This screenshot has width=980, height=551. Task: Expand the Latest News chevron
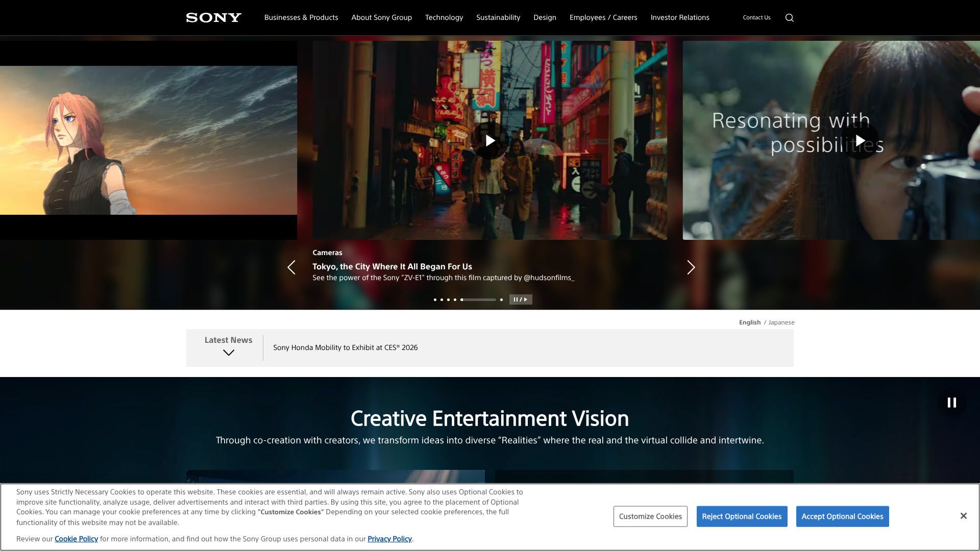[228, 353]
